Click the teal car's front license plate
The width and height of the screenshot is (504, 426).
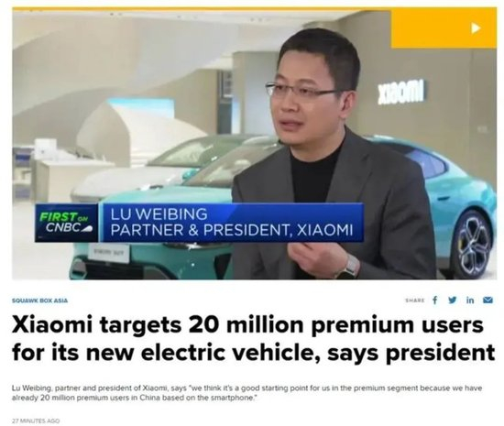point(107,254)
